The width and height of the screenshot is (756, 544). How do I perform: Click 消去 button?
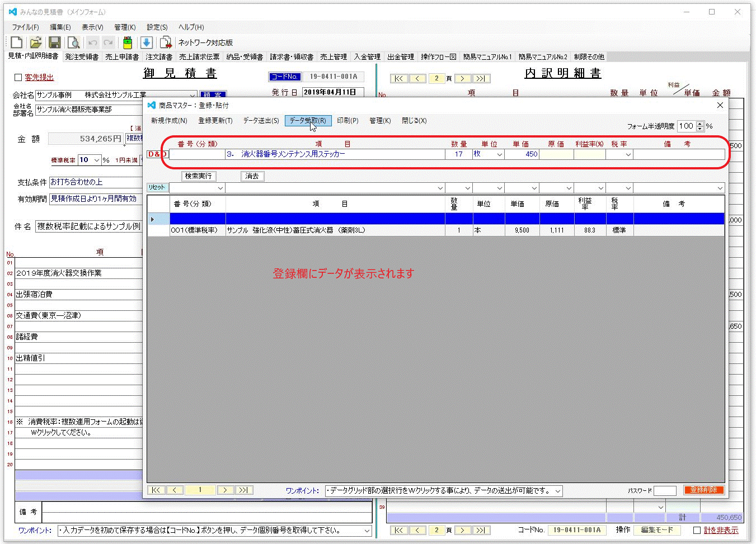pyautogui.click(x=252, y=176)
